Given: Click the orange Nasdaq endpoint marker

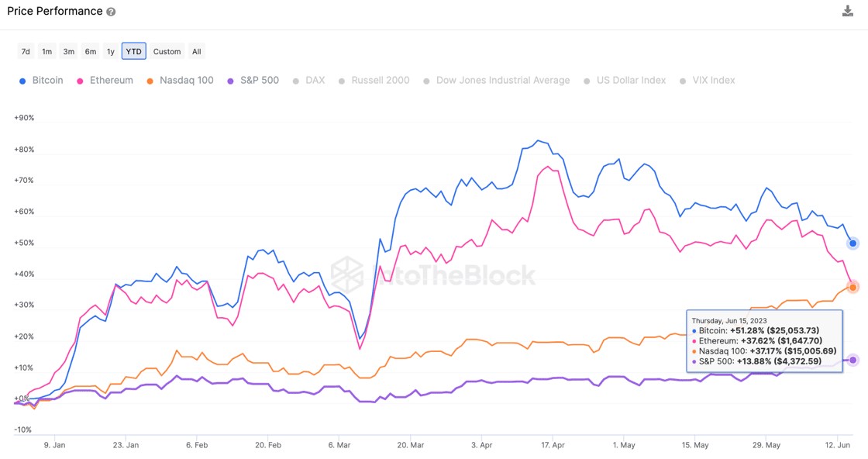Looking at the screenshot, I should [852, 285].
